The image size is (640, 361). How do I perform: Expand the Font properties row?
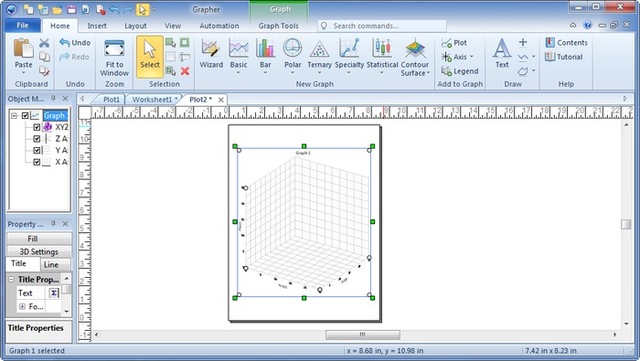click(x=22, y=306)
